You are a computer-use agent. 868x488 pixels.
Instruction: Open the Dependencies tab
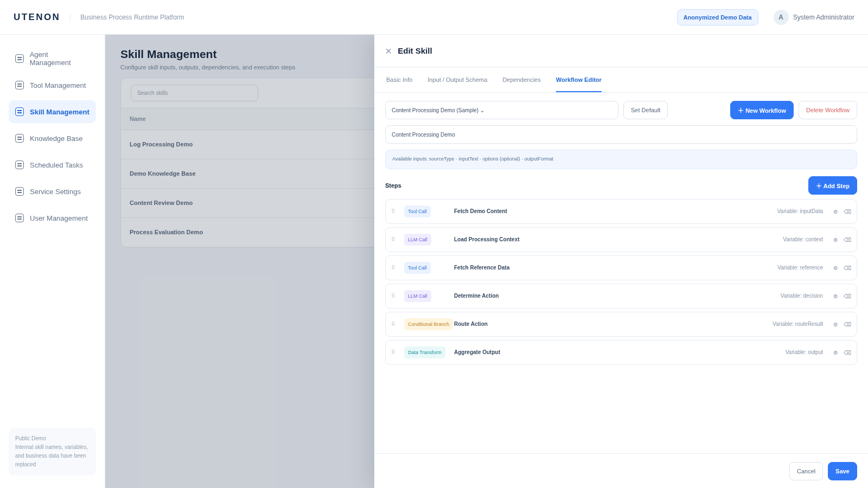521,80
